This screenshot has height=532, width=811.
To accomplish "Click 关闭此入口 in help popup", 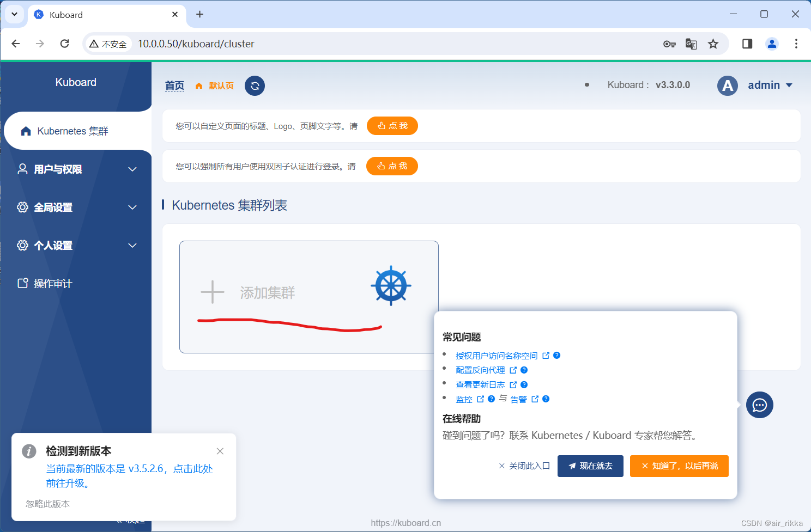I will pyautogui.click(x=524, y=466).
